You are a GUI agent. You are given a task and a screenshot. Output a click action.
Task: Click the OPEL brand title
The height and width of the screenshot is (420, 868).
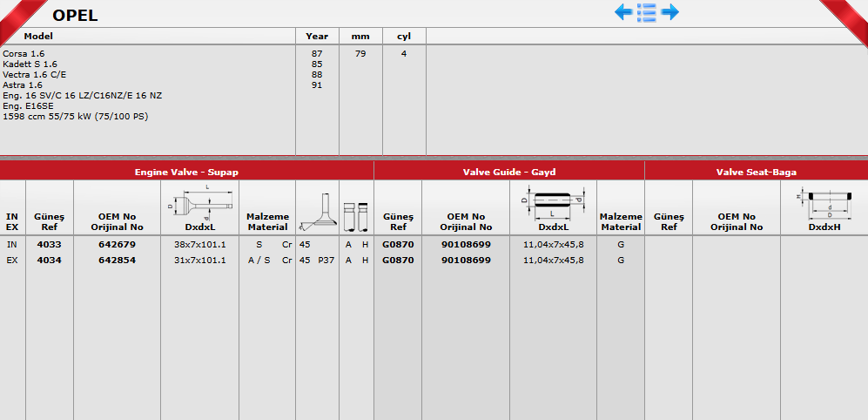pos(75,15)
